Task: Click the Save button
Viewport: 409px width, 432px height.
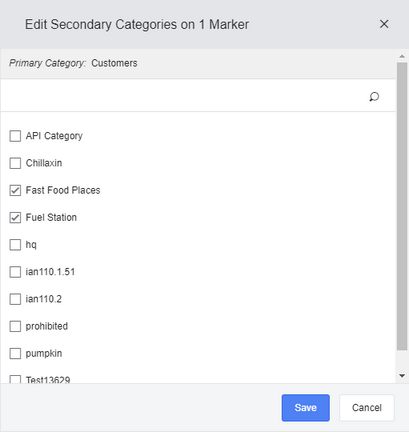Action: coord(306,408)
